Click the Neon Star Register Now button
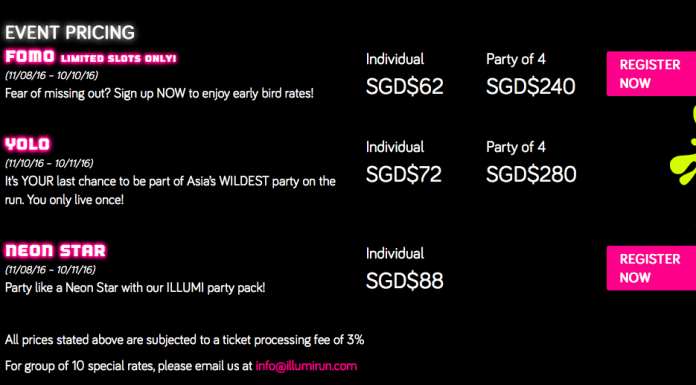 pyautogui.click(x=651, y=268)
